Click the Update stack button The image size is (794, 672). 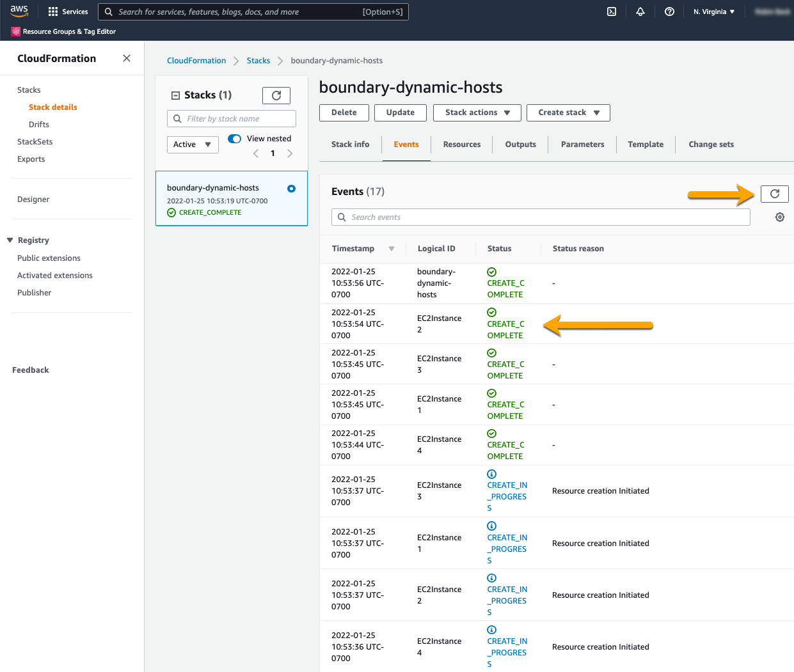coord(401,113)
